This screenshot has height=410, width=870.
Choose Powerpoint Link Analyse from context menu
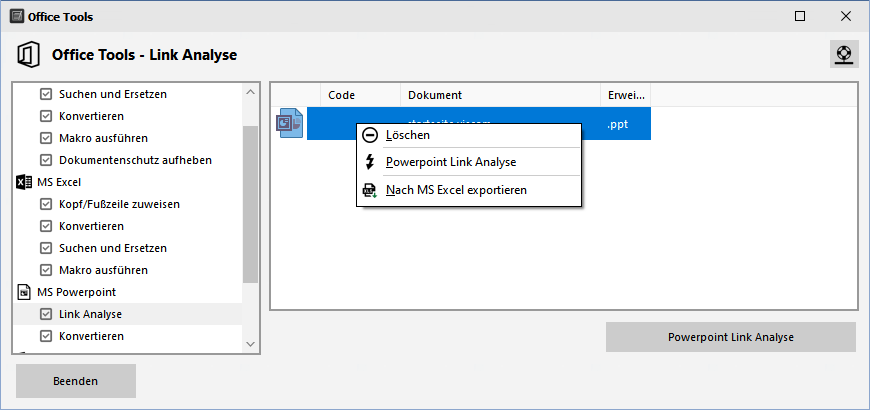[x=469, y=162]
